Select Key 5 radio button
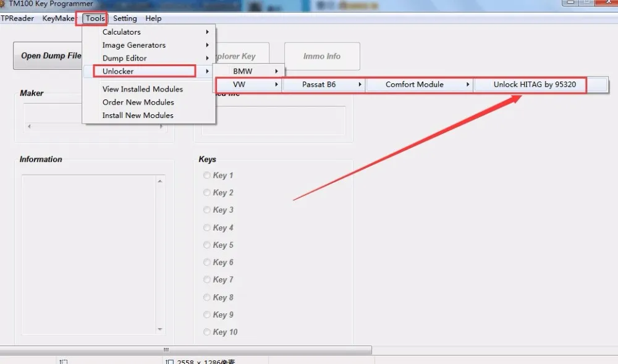Viewport: 618px width, 364px height. coord(206,245)
